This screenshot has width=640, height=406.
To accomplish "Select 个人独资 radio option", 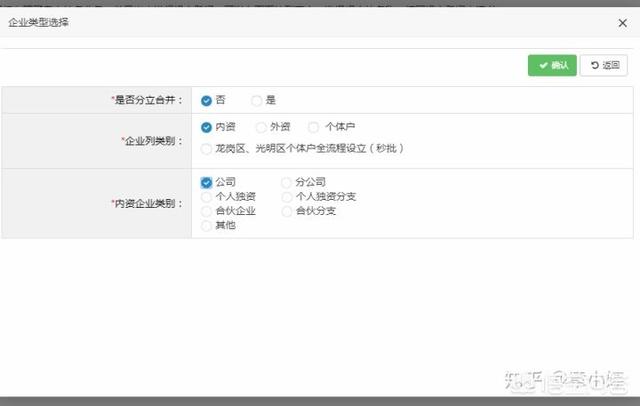I will [x=206, y=197].
